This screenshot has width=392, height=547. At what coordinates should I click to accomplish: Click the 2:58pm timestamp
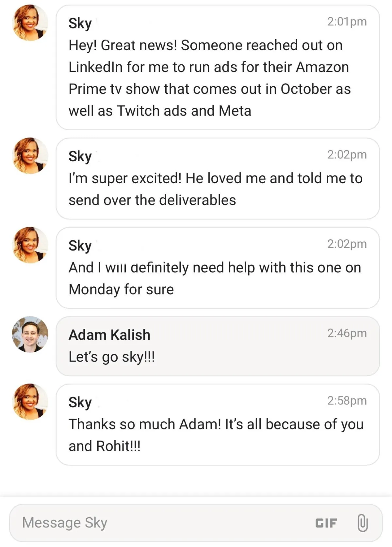(x=347, y=400)
